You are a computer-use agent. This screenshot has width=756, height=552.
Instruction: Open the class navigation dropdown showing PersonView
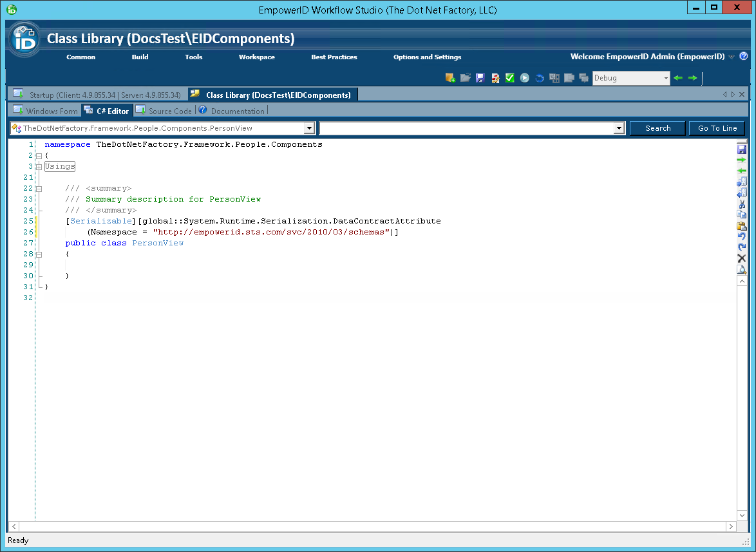click(310, 128)
